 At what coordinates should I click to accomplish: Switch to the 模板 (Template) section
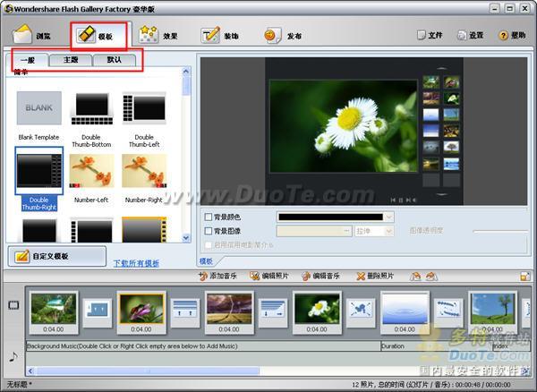click(97, 35)
